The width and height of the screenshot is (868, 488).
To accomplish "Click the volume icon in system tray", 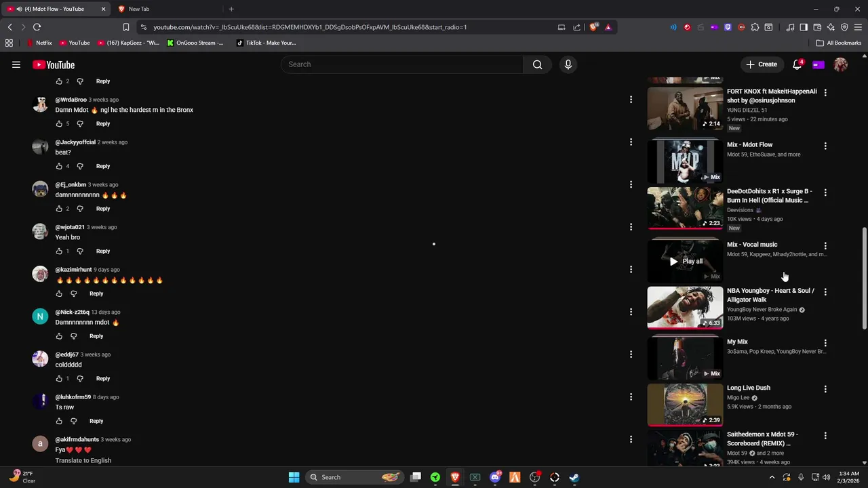I will [826, 477].
